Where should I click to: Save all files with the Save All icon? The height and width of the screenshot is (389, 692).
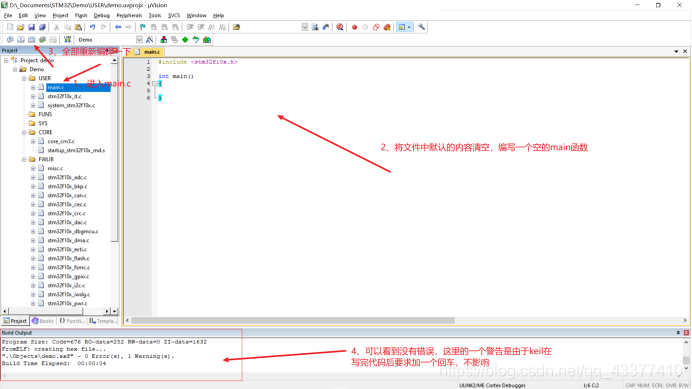pyautogui.click(x=42, y=27)
